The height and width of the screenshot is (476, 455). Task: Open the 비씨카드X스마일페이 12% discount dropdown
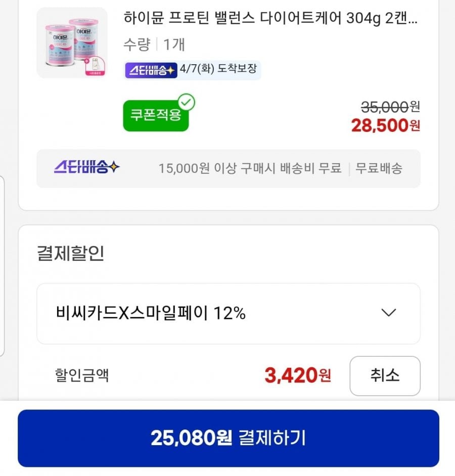pyautogui.click(x=228, y=313)
